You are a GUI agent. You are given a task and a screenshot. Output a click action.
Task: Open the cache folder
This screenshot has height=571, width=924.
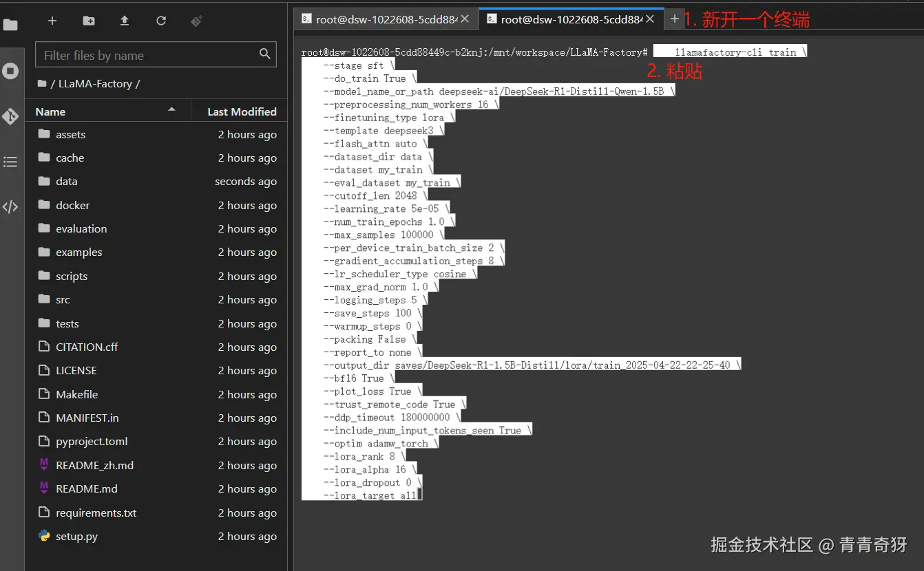coord(158,158)
